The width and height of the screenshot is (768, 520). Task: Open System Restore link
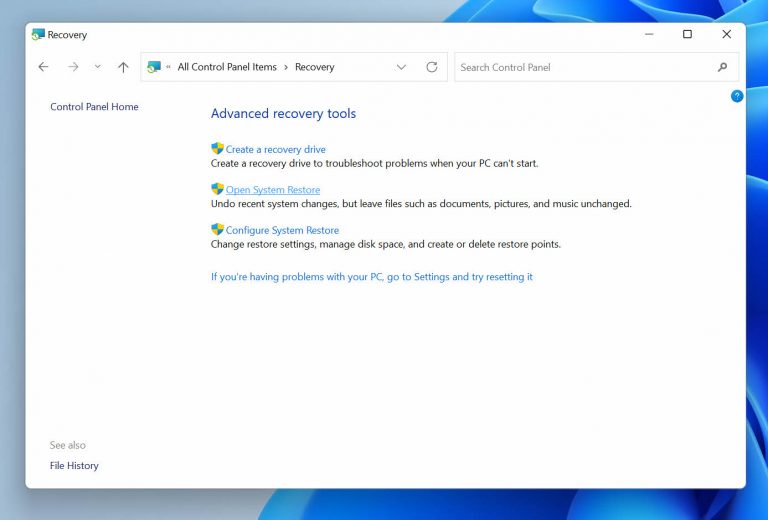(273, 190)
